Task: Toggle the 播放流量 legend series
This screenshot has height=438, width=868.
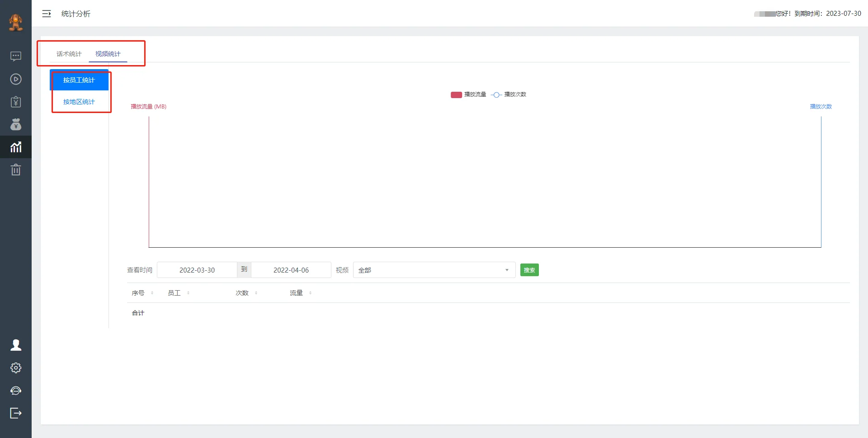Action: (x=468, y=94)
